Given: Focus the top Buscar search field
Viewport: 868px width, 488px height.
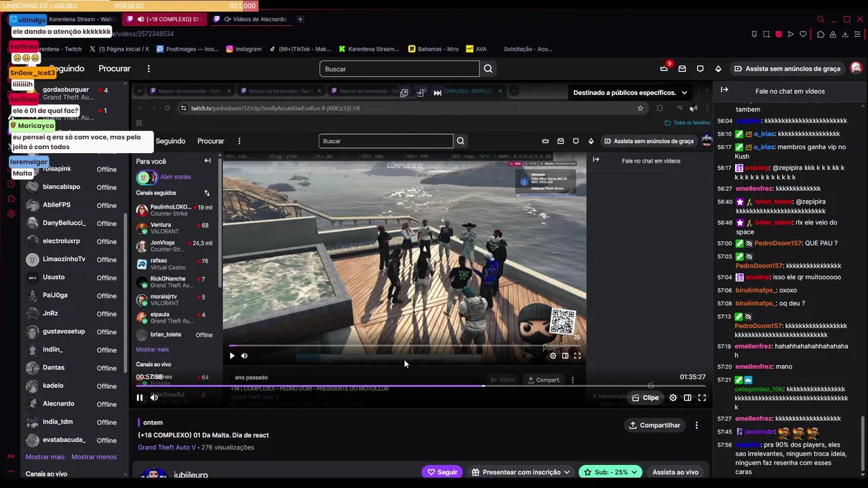Looking at the screenshot, I should [x=399, y=68].
